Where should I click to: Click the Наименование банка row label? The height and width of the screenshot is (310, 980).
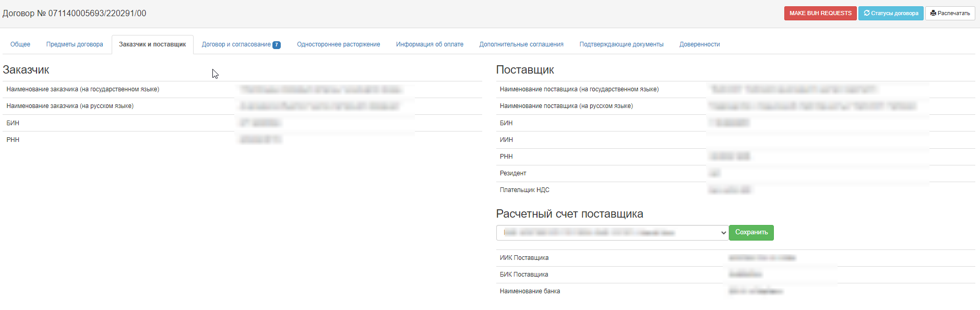[x=530, y=291]
